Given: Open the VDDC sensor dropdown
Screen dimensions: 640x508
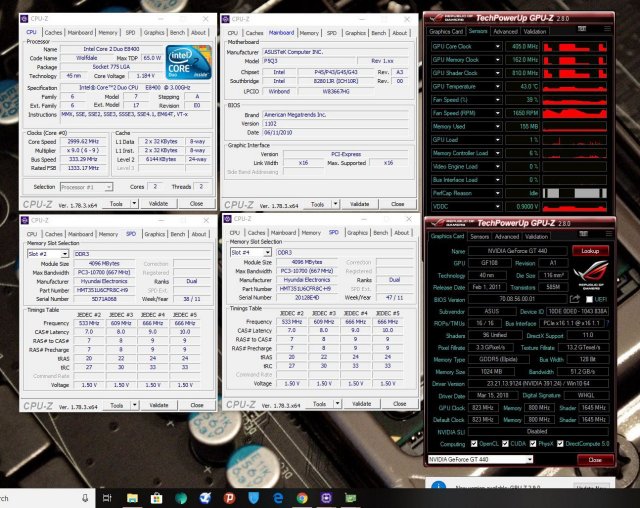Looking at the screenshot, I should [498, 206].
